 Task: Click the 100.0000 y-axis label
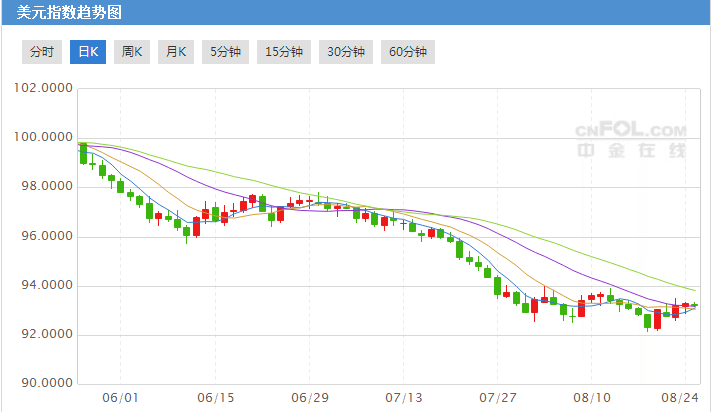tap(43, 137)
